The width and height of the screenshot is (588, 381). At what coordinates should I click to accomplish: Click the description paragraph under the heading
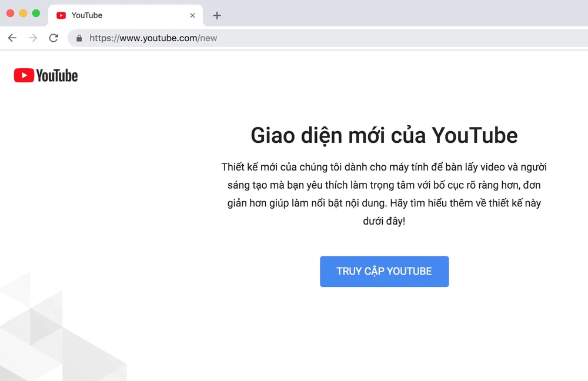click(x=384, y=195)
